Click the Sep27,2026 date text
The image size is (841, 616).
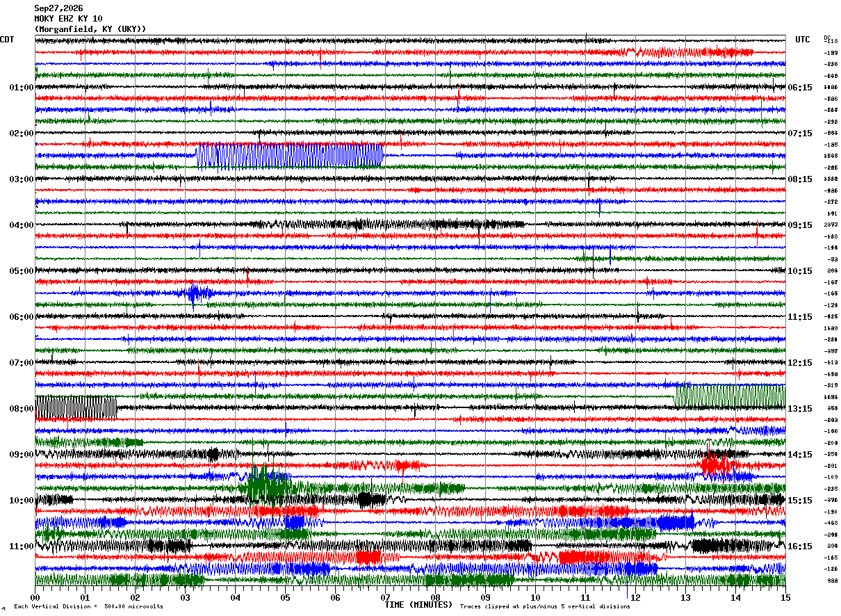click(58, 8)
